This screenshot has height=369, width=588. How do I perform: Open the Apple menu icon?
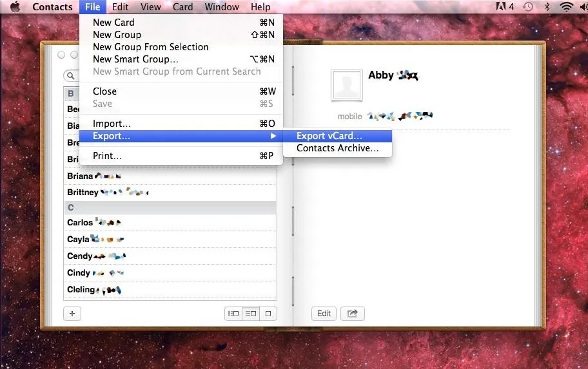click(15, 6)
